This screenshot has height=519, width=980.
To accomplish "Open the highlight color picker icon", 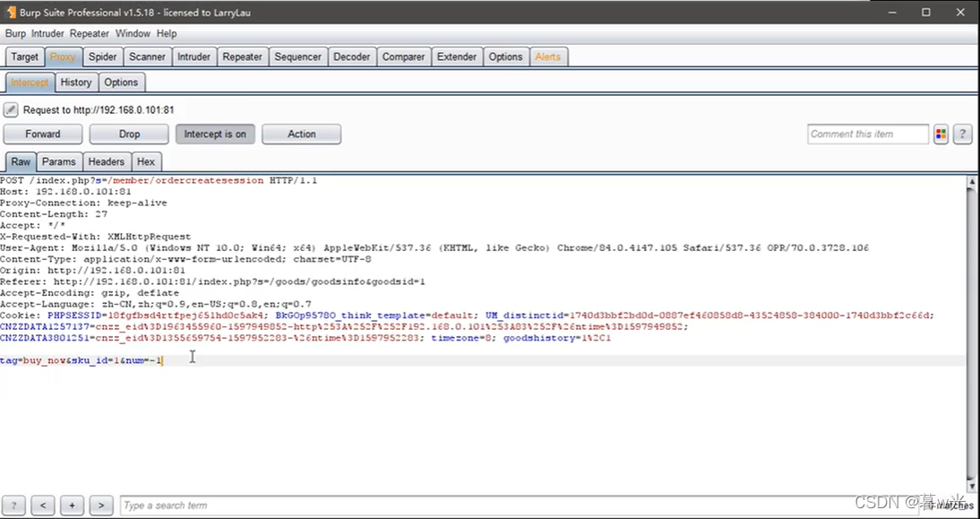I will click(941, 134).
